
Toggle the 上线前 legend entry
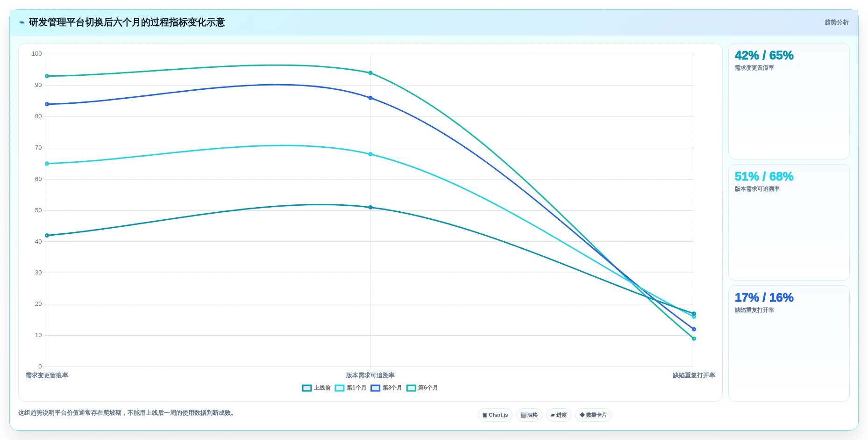click(x=316, y=388)
